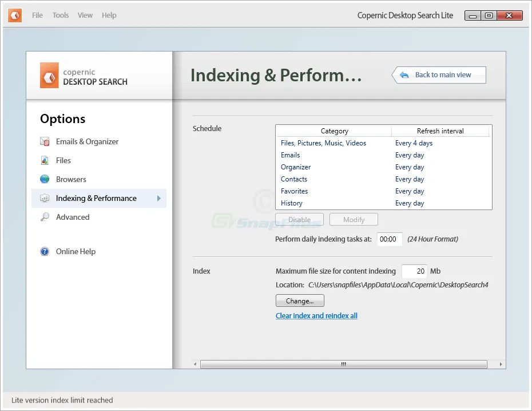Click the scrollbar right arrow
Screen dimensions: 532x411
(x=501, y=364)
